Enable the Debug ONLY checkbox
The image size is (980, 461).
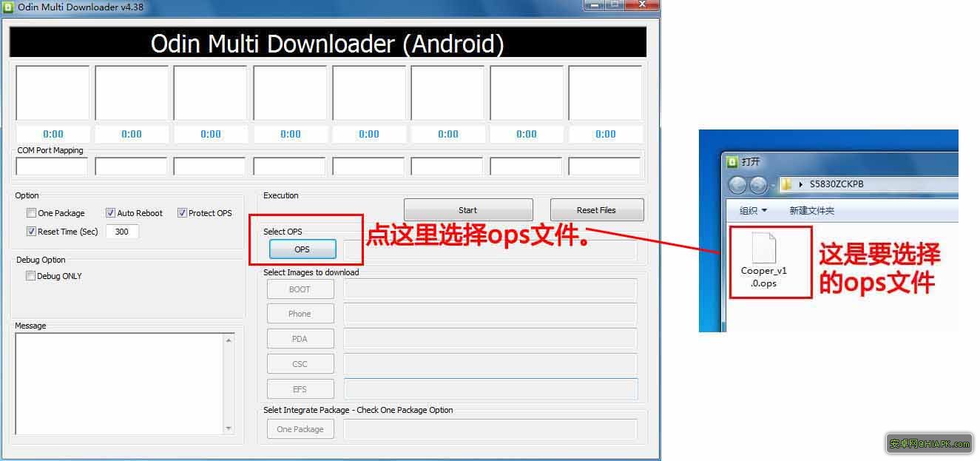click(31, 276)
